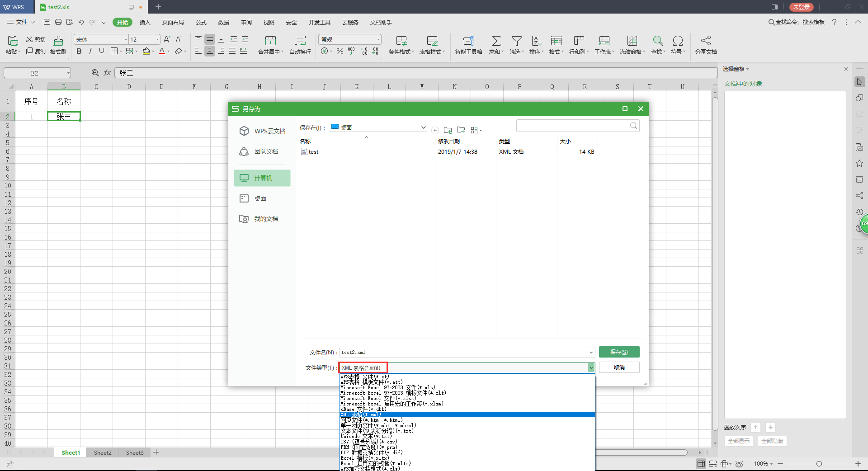Screen dimensions: 868x471
Task: Click the Paste clipboard icon
Action: pyautogui.click(x=13, y=41)
